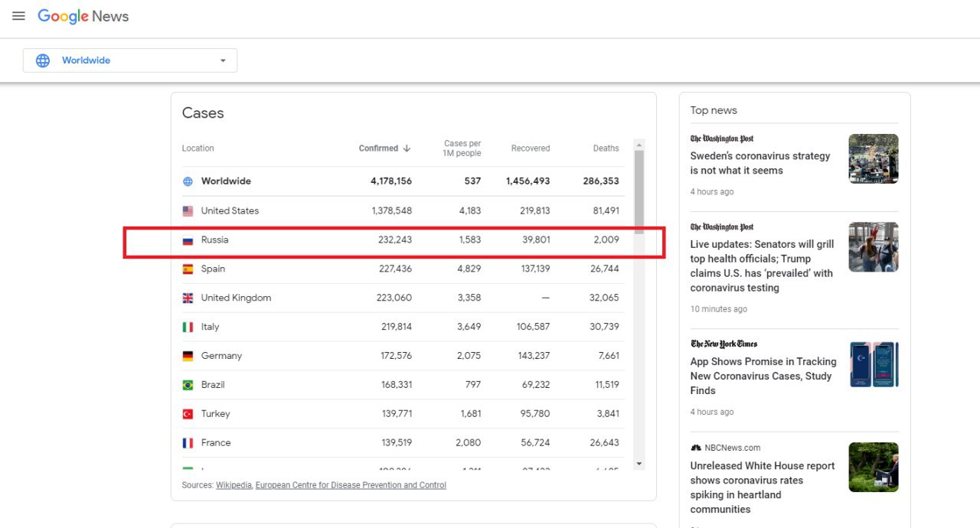Open Sweden's coronavirus strategy article

[760, 163]
